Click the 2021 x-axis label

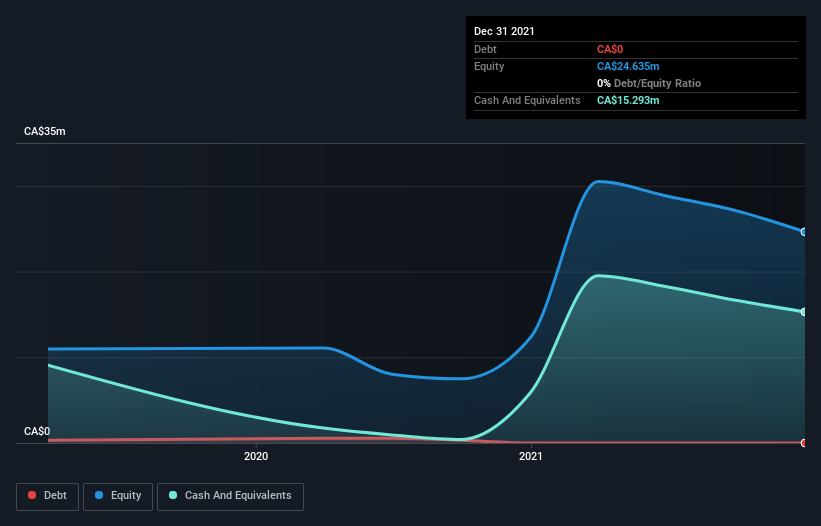coord(530,456)
